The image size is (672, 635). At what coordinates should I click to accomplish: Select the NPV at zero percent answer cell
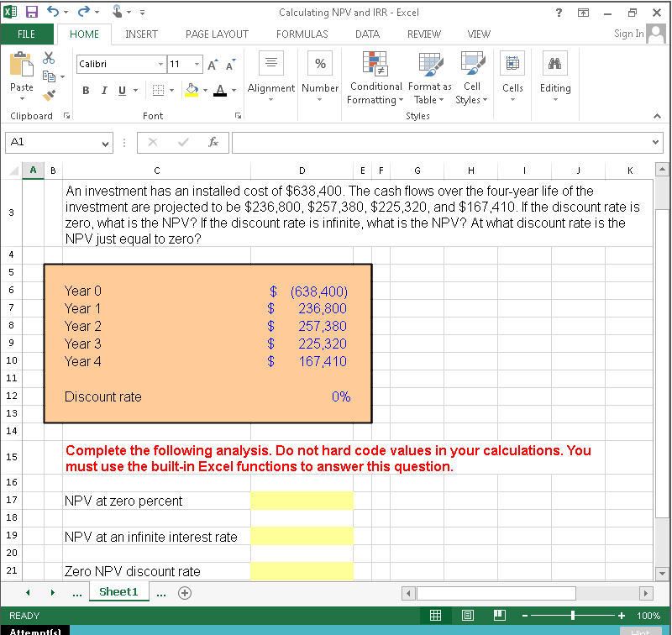[302, 501]
